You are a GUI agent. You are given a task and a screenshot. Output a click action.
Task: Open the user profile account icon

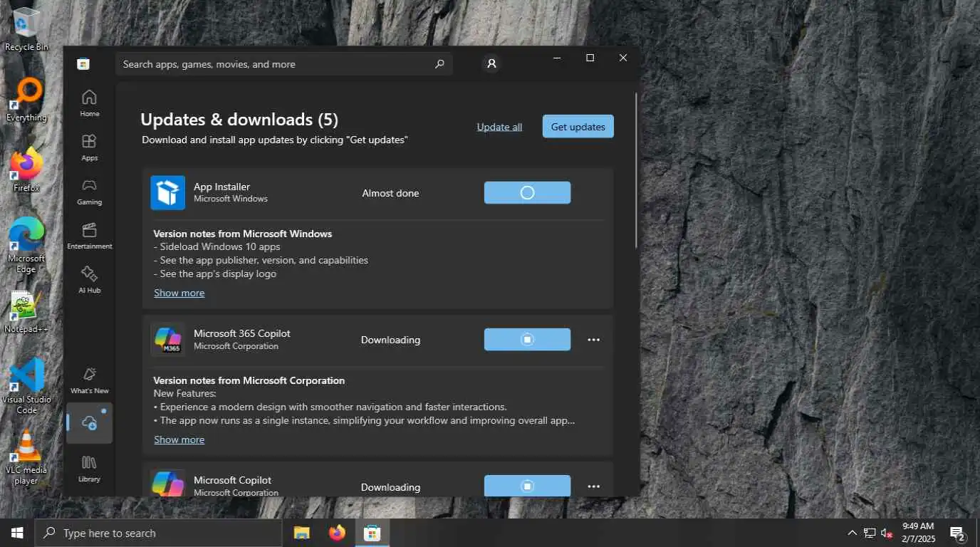(x=491, y=64)
